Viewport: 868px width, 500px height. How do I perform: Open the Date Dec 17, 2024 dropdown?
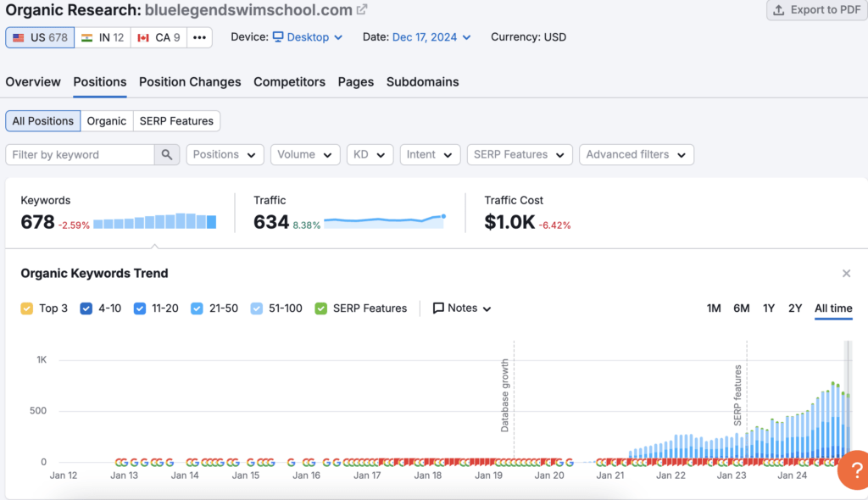[431, 37]
